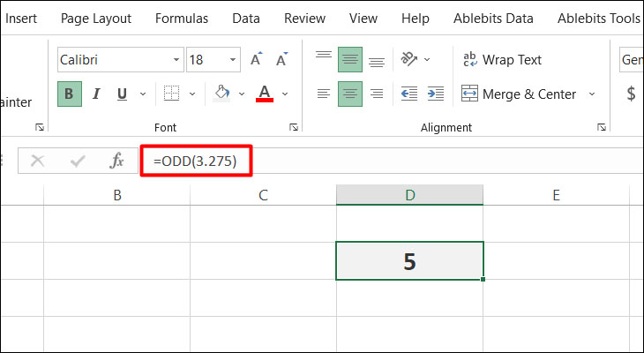The width and height of the screenshot is (644, 353).
Task: Click the formula bar with =ODD(3.275)
Action: tap(393, 161)
